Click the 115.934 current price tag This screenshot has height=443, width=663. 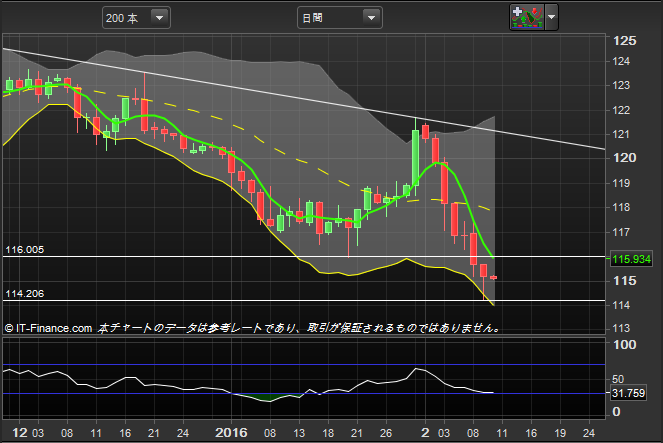(x=631, y=259)
